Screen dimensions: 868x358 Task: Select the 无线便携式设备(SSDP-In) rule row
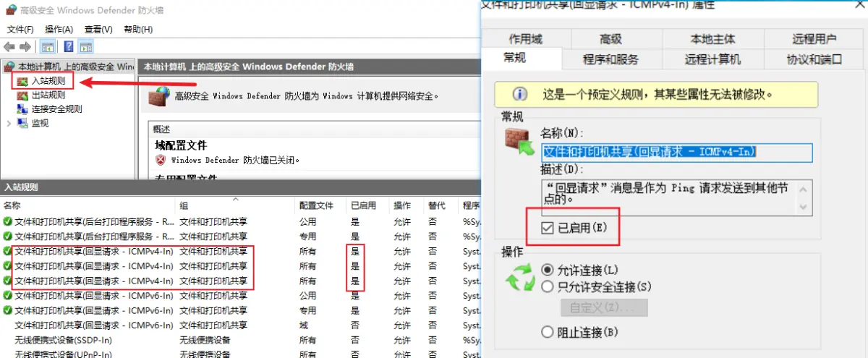pyautogui.click(x=240, y=340)
